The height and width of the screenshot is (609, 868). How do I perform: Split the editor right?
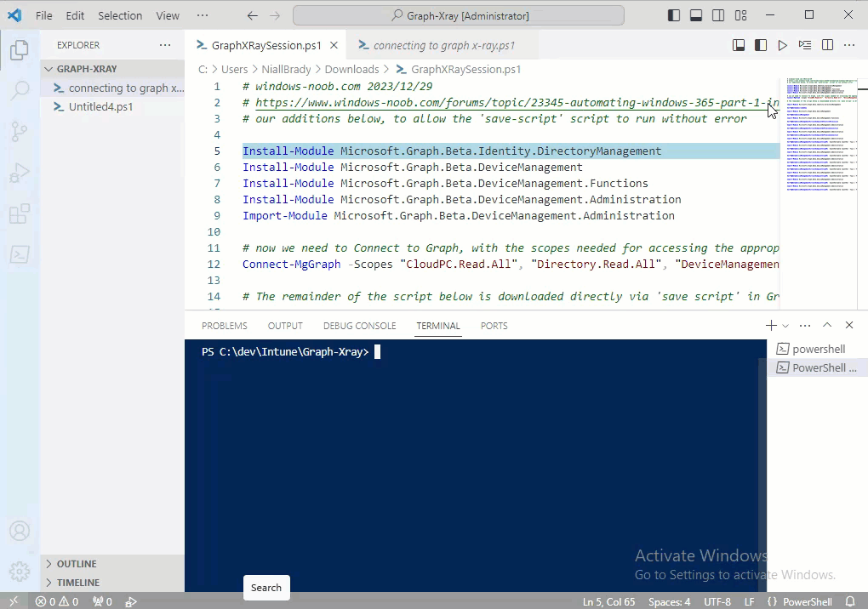pos(828,45)
